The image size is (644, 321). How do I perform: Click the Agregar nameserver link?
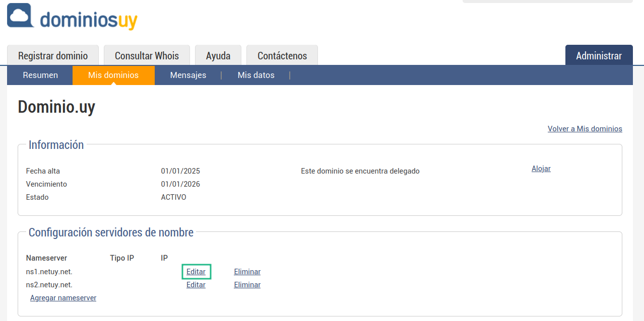[x=63, y=298]
